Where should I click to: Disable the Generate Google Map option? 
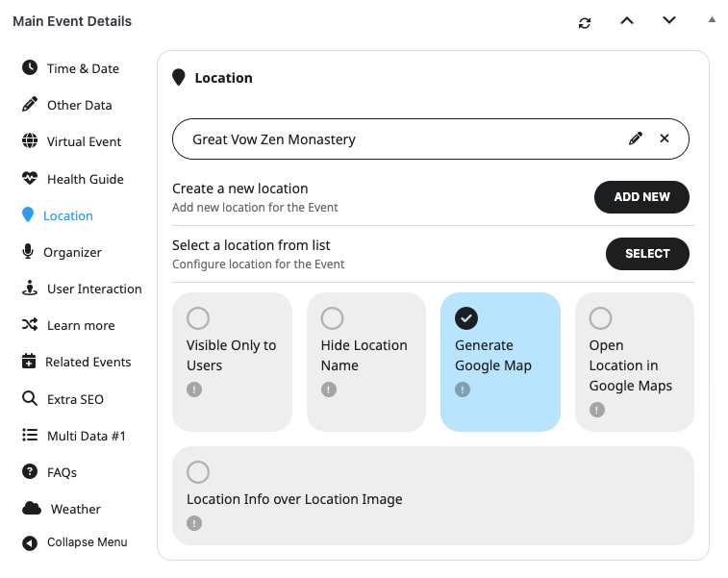pos(466,318)
